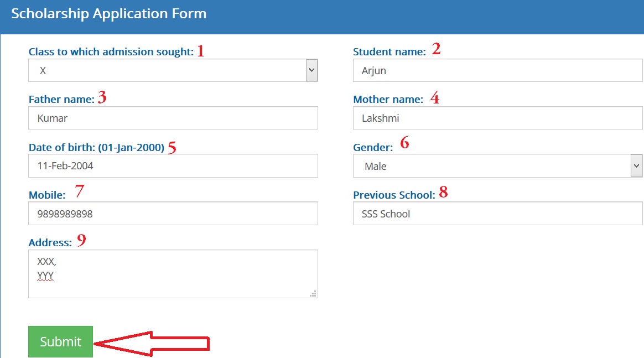
Task: Click the green Submit button
Action: pyautogui.click(x=61, y=341)
